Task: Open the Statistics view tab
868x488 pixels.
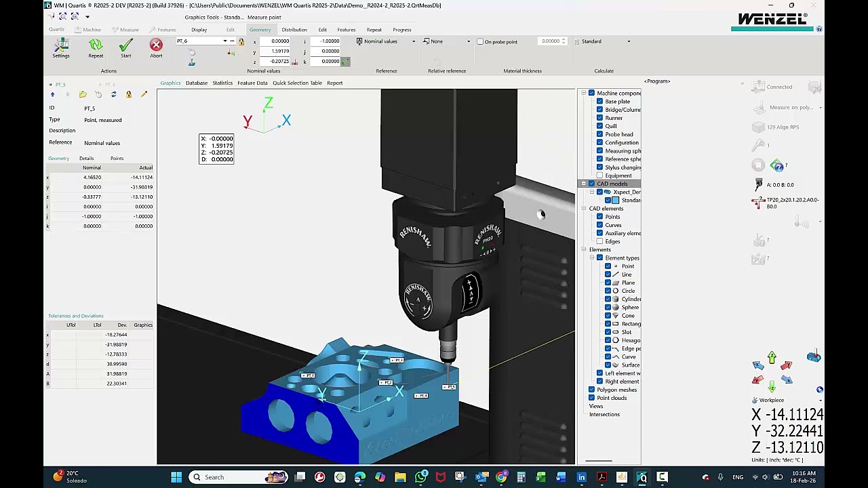Action: (x=222, y=83)
